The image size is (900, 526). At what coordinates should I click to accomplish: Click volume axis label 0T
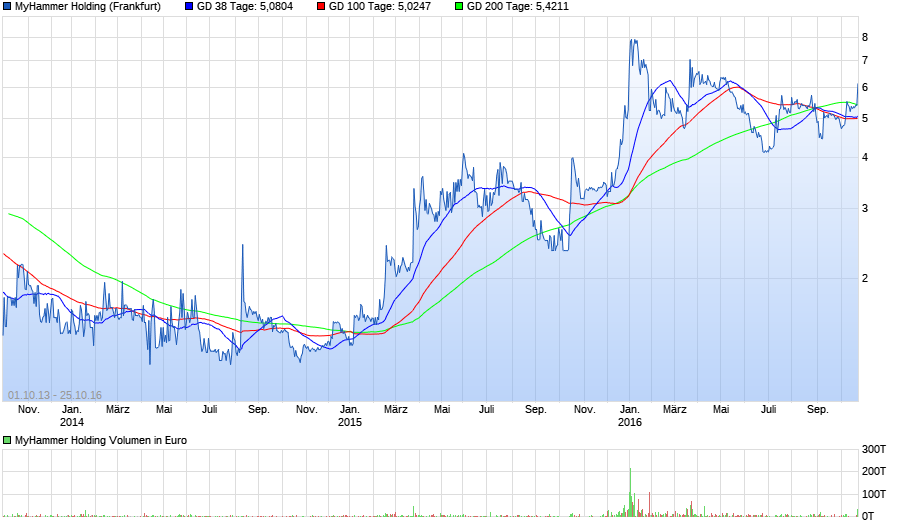point(868,516)
